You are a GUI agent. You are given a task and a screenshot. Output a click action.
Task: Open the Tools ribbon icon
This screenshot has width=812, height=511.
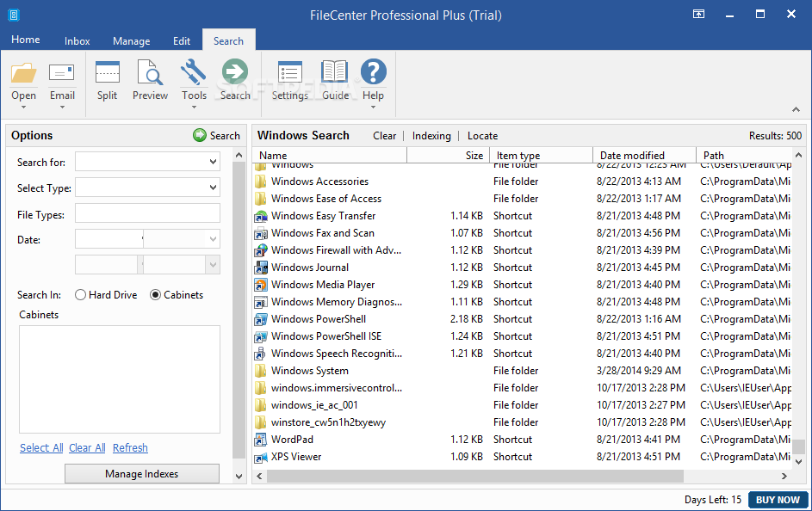click(x=194, y=72)
